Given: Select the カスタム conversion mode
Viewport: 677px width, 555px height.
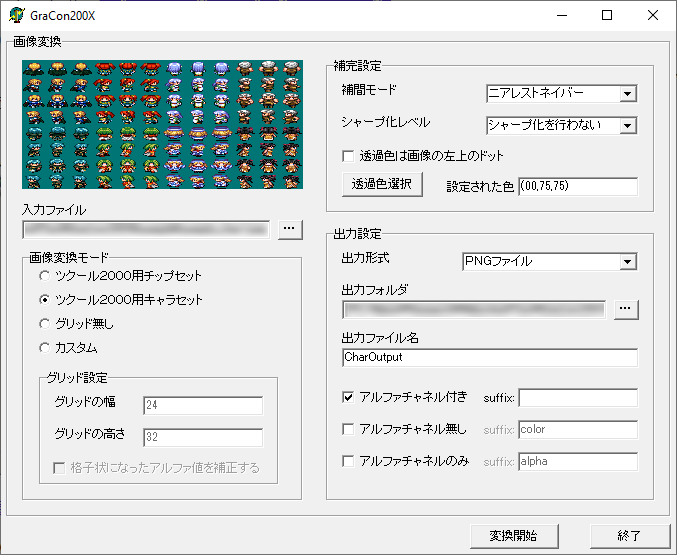Looking at the screenshot, I should click(x=44, y=347).
